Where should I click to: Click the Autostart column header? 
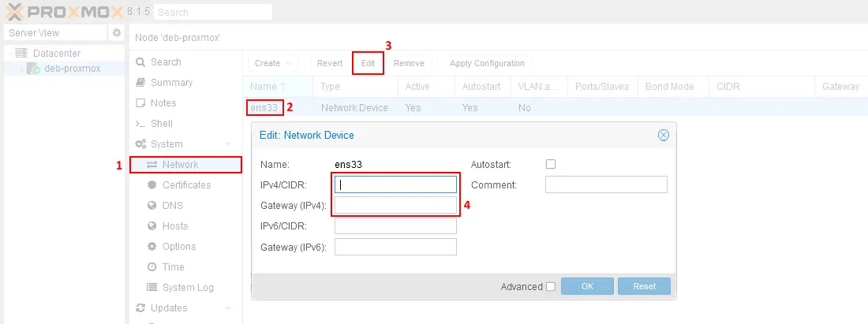(x=483, y=86)
